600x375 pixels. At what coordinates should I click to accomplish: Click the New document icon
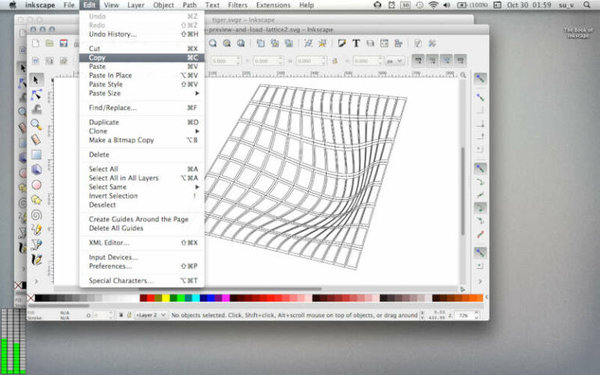(36, 43)
